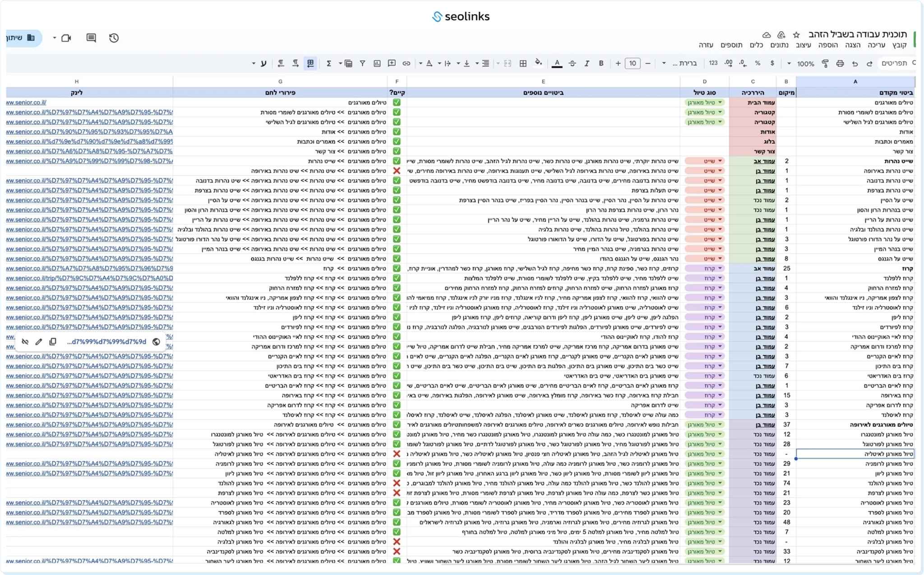Click the paint format roller icon

click(825, 64)
